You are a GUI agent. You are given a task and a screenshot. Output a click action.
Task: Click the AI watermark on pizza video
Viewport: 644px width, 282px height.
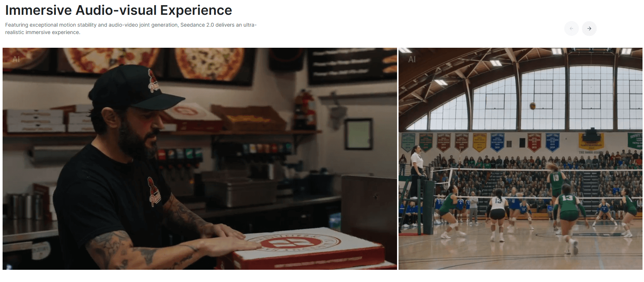16,59
